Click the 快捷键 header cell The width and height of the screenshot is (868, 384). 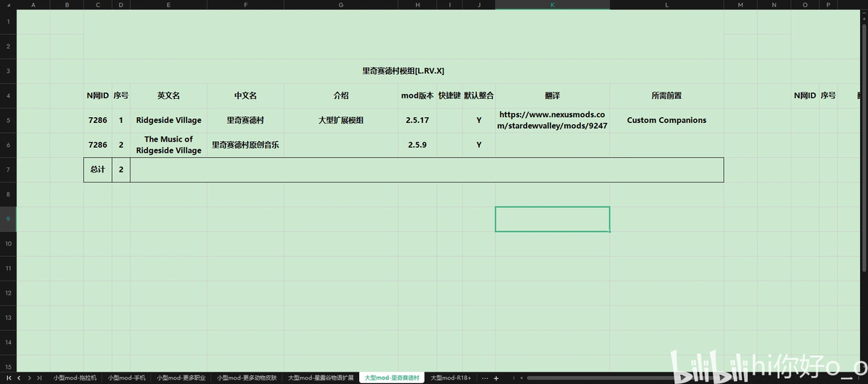tap(449, 95)
